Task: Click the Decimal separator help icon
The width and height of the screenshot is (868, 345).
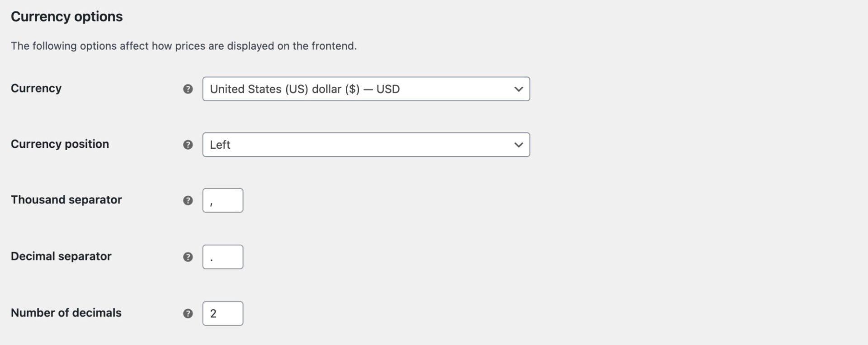Action: pyautogui.click(x=188, y=256)
